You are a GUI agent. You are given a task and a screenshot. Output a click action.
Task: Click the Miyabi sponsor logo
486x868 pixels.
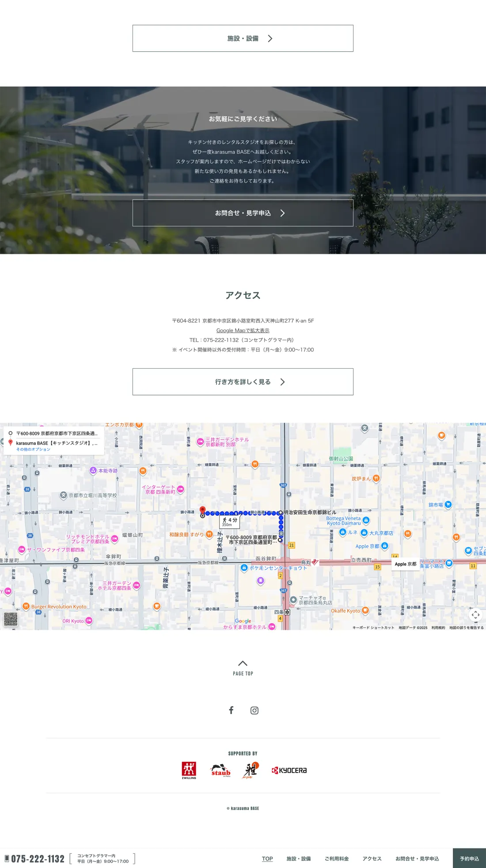[251, 770]
